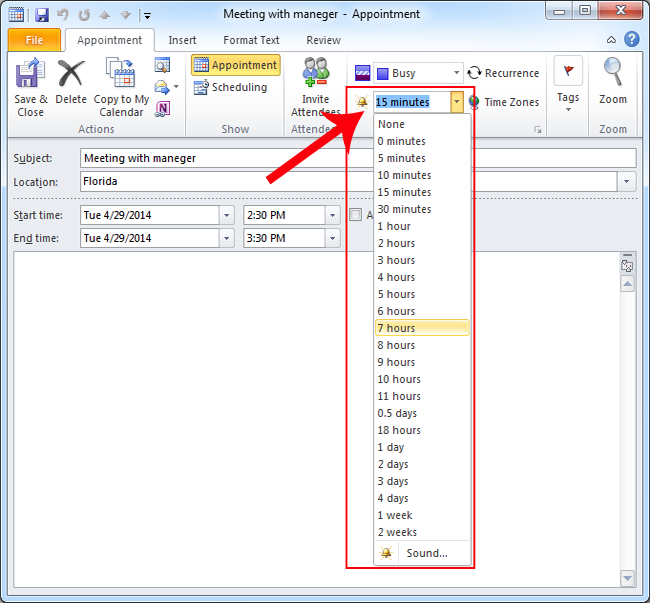Expand the Forward options dropdown arrow
Screen dimensions: 650x603
click(x=176, y=87)
